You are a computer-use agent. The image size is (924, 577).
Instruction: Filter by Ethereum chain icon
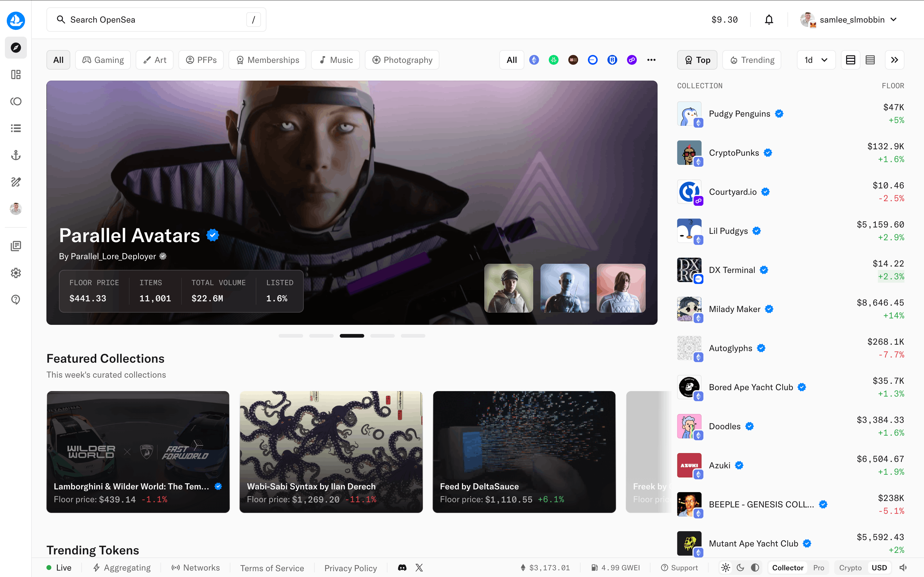pos(534,60)
